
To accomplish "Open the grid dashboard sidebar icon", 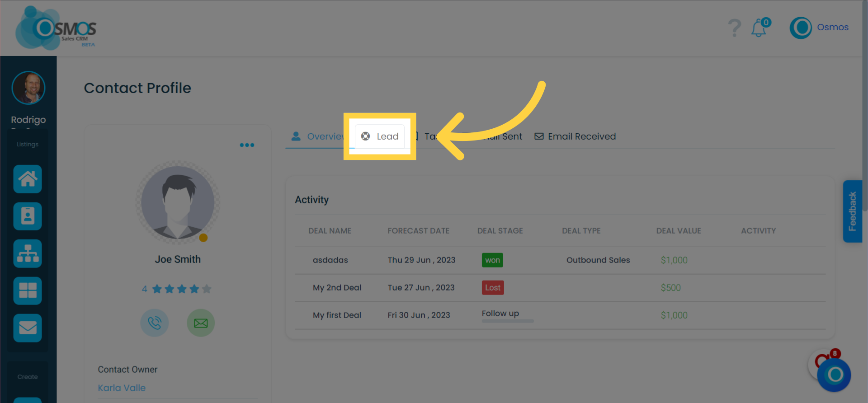I will click(28, 291).
